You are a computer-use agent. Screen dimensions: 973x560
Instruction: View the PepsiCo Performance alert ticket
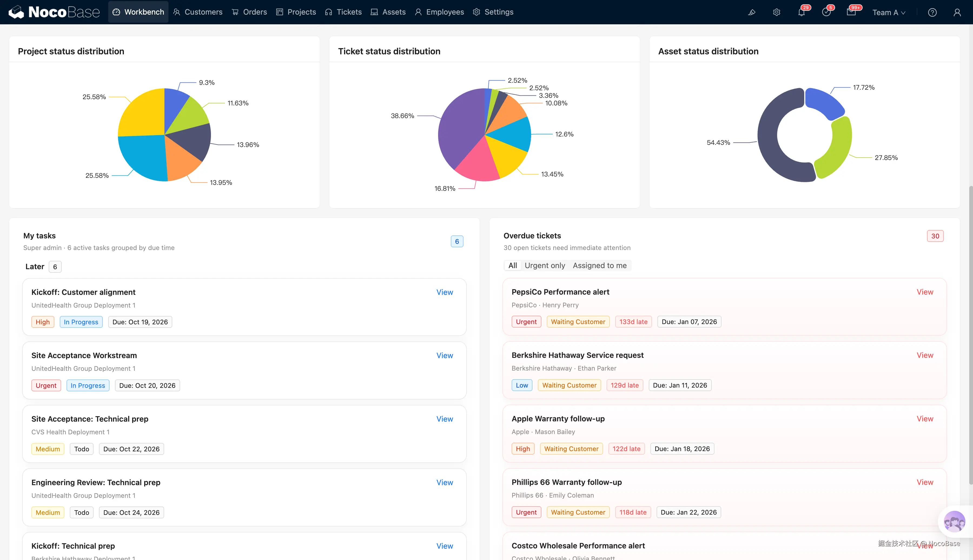925,292
